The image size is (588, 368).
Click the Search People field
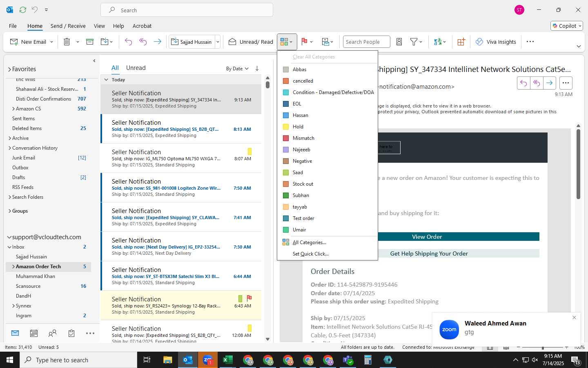point(366,42)
